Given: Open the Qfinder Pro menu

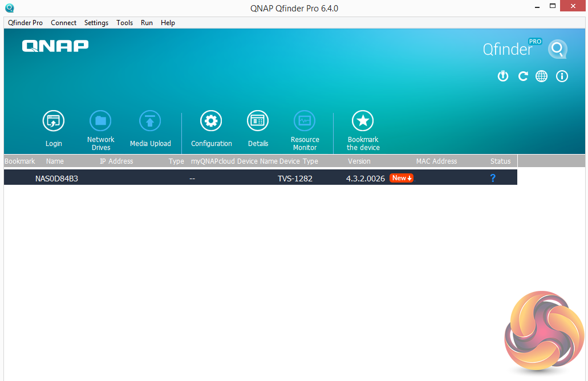Looking at the screenshot, I should click(x=26, y=23).
